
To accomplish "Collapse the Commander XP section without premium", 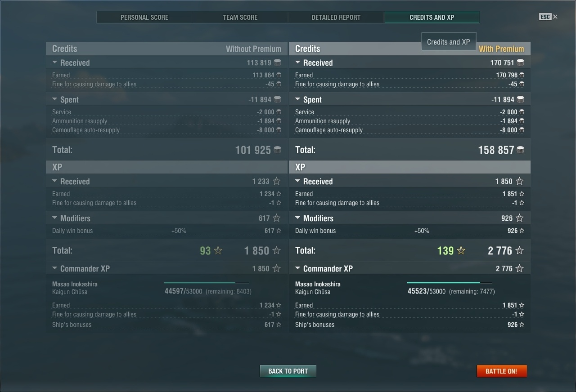I will 55,268.
